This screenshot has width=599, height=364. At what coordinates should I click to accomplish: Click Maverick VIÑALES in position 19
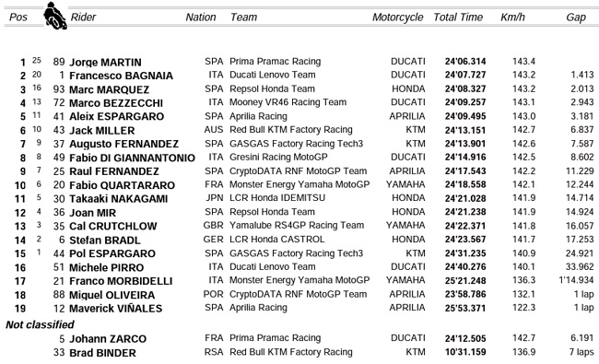[x=116, y=308]
